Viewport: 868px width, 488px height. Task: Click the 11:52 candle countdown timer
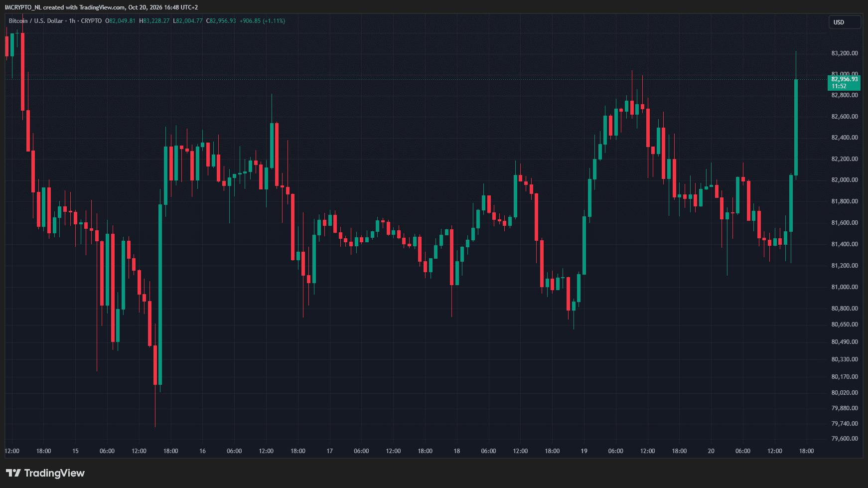pos(839,86)
